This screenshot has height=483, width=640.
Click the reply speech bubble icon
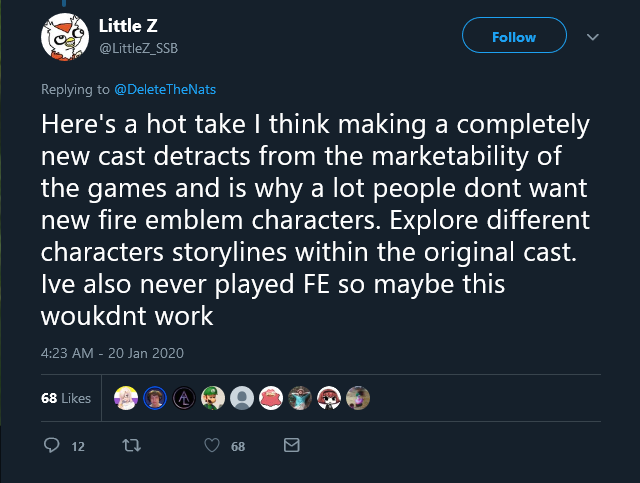52,445
